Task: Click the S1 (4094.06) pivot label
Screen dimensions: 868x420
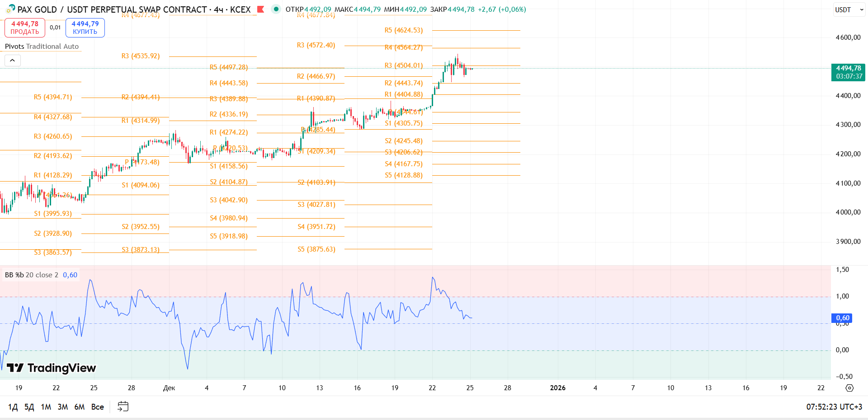Action: [x=141, y=185]
